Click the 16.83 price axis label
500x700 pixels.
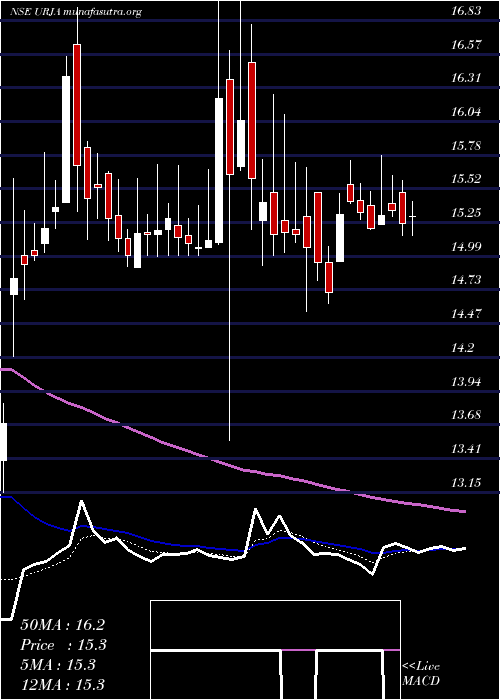(466, 11)
